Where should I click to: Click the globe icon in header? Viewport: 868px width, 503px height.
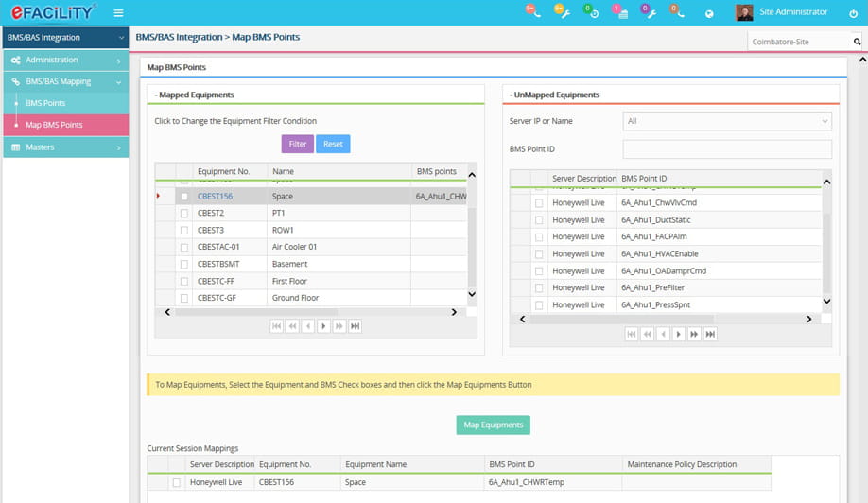click(x=709, y=13)
